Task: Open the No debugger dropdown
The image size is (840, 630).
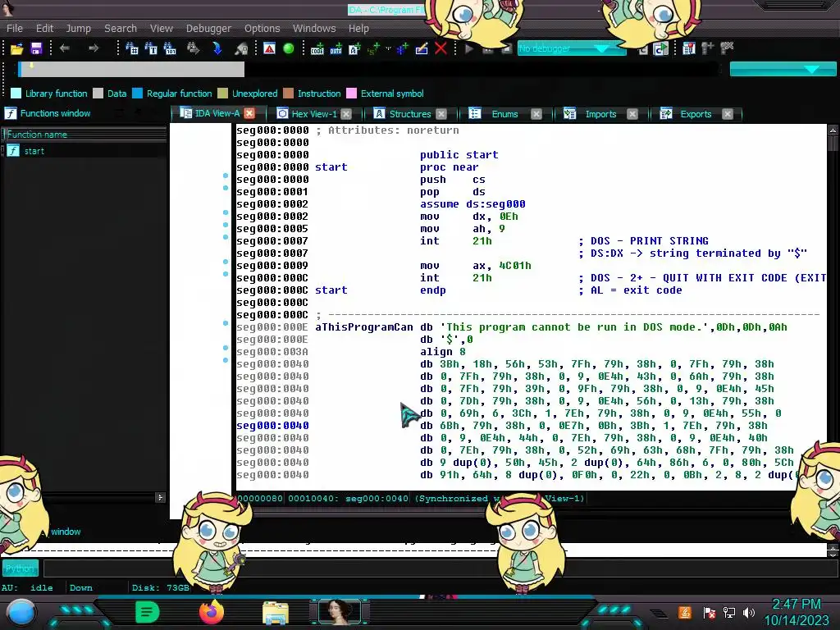Action: pos(572,48)
